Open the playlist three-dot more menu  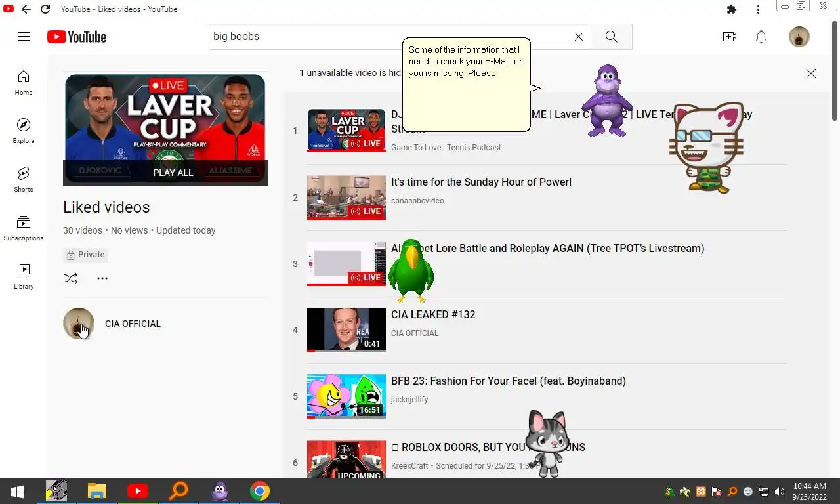tap(102, 278)
